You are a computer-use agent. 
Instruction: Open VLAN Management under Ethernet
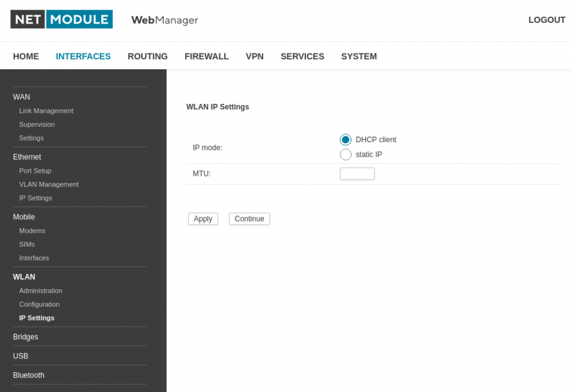(x=49, y=184)
